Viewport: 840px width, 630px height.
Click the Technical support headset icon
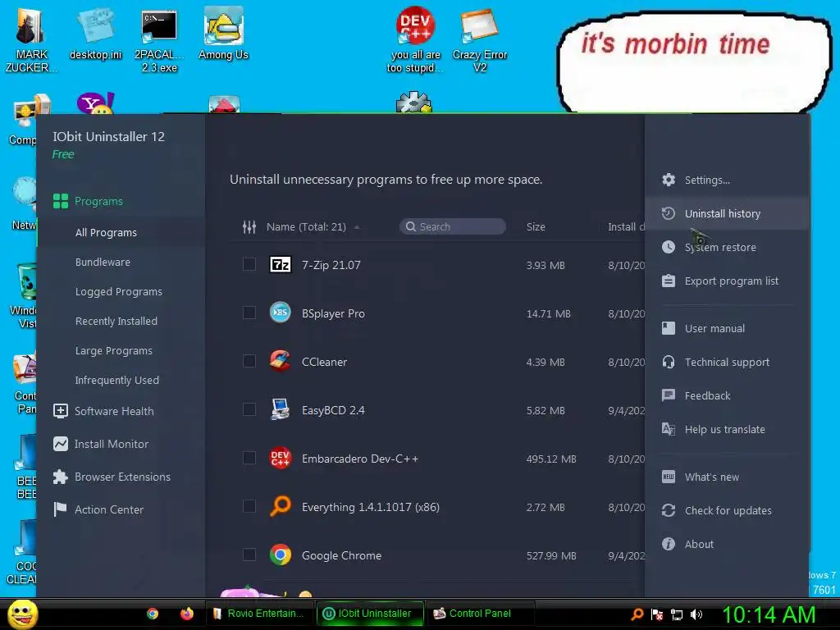pos(669,362)
